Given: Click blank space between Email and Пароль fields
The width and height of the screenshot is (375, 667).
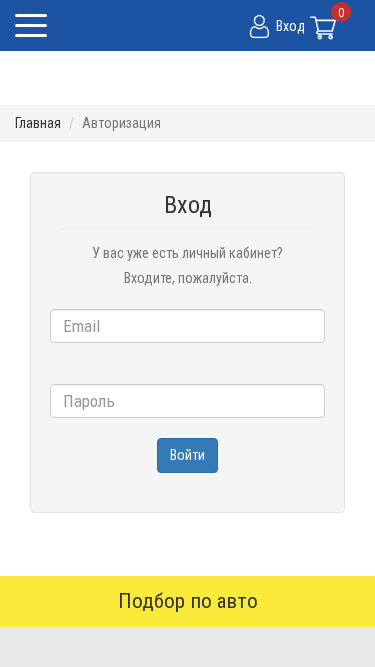Looking at the screenshot, I should pyautogui.click(x=188, y=364).
